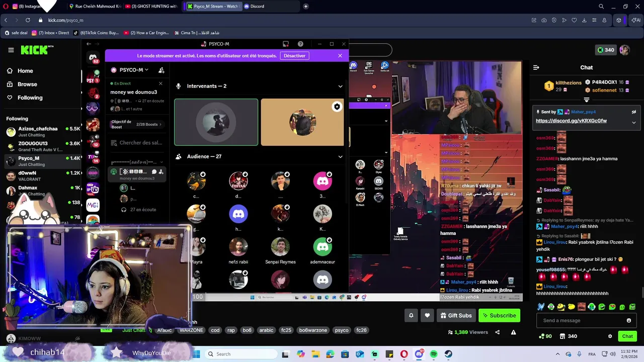Screen dimensions: 644x362
Task: Click the shop icon showing 340
Action: pyautogui.click(x=568, y=336)
